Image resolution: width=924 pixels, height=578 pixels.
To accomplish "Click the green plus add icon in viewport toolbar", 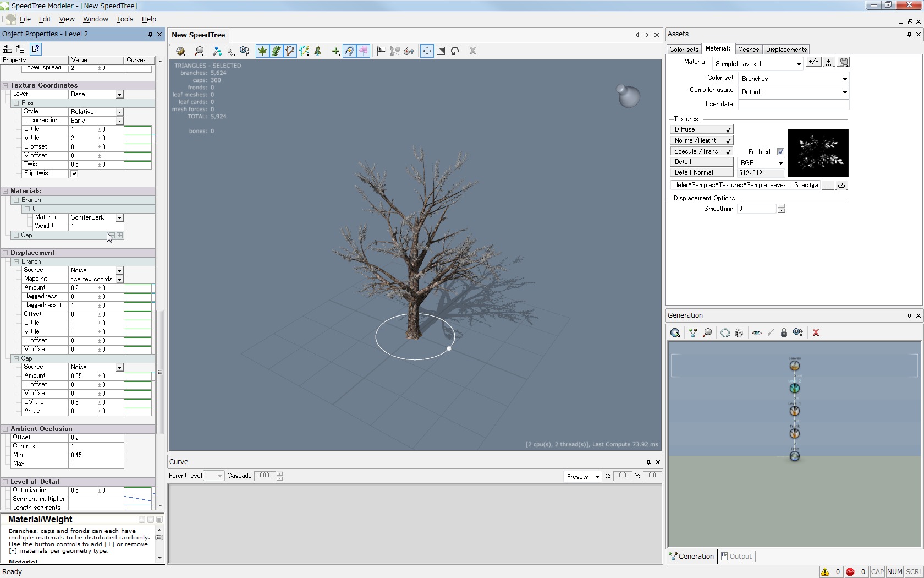I will click(x=335, y=51).
